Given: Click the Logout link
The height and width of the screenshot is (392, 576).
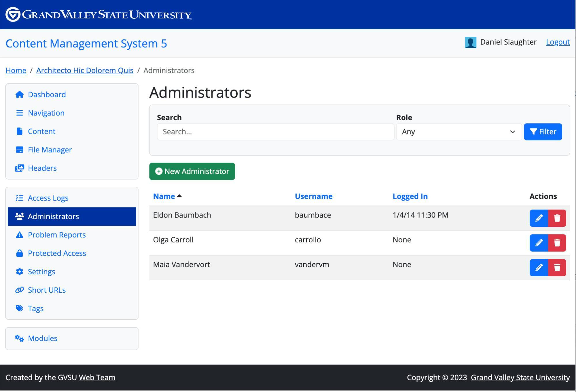Looking at the screenshot, I should [x=557, y=42].
